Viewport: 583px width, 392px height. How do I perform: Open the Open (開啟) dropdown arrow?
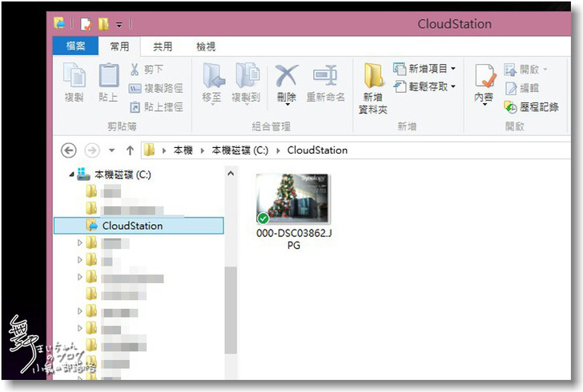pos(545,69)
